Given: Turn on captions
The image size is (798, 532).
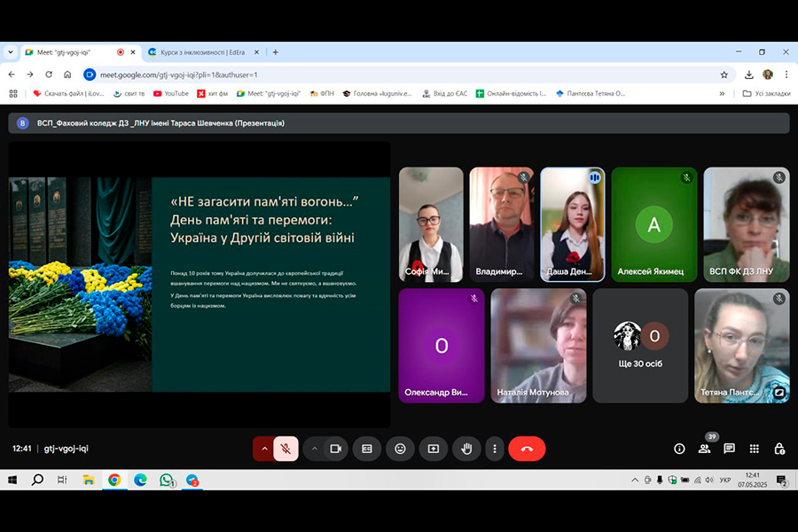Looking at the screenshot, I should click(367, 449).
